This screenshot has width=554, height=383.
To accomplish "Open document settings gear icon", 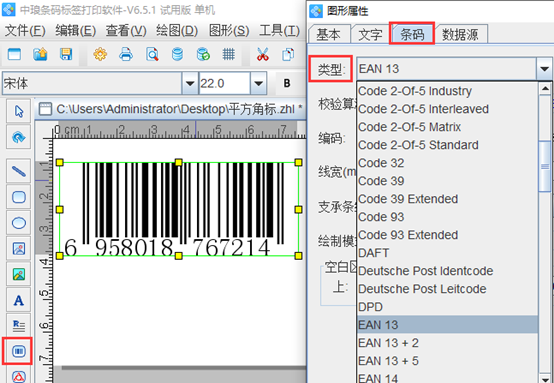I will click(x=100, y=54).
